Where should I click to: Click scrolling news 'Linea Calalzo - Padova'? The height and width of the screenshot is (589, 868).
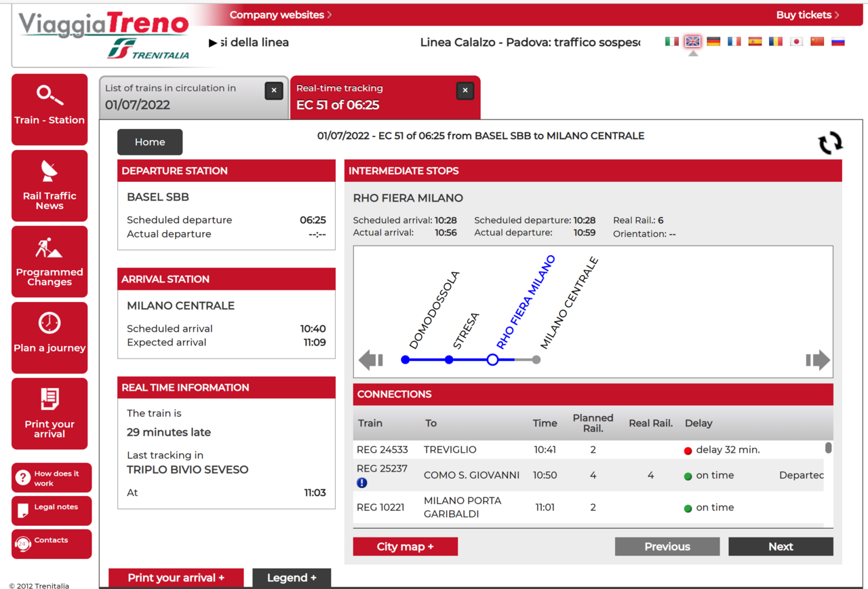[530, 42]
